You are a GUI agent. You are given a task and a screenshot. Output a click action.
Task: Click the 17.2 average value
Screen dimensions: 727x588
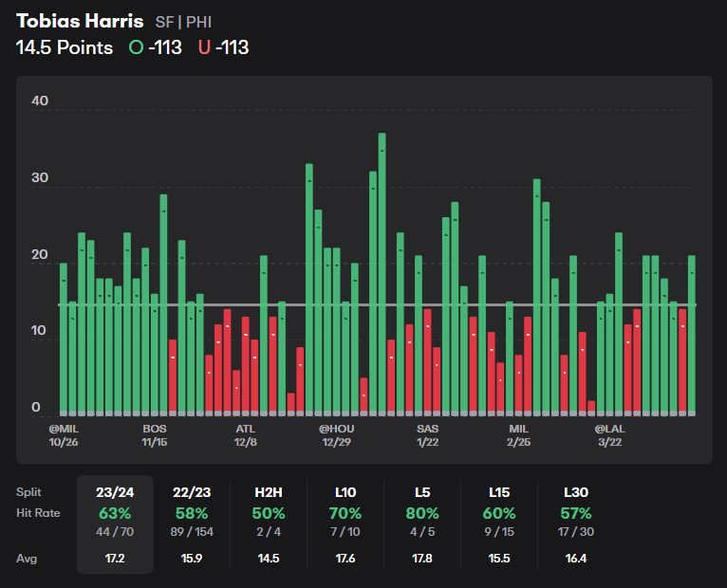pos(115,559)
